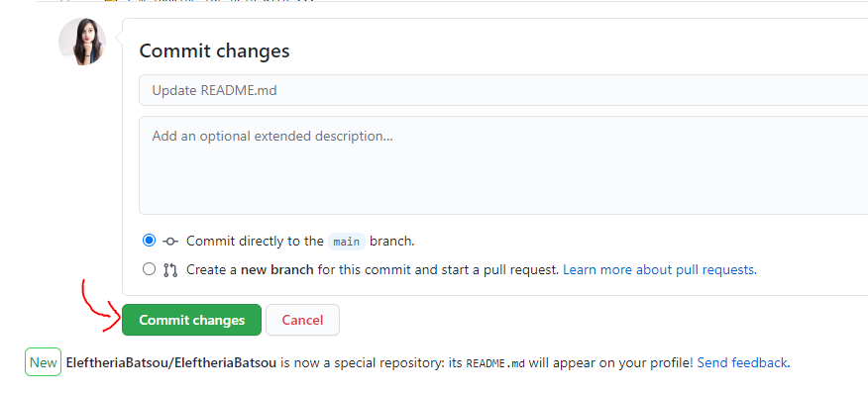Click the 'Commit changes' heading text
This screenshot has width=868, height=396.
tap(214, 50)
